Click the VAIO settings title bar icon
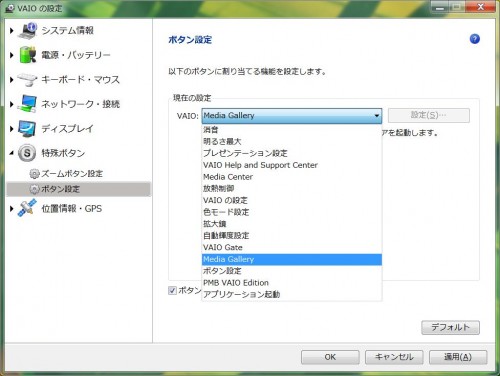The image size is (500, 376). 10,8
